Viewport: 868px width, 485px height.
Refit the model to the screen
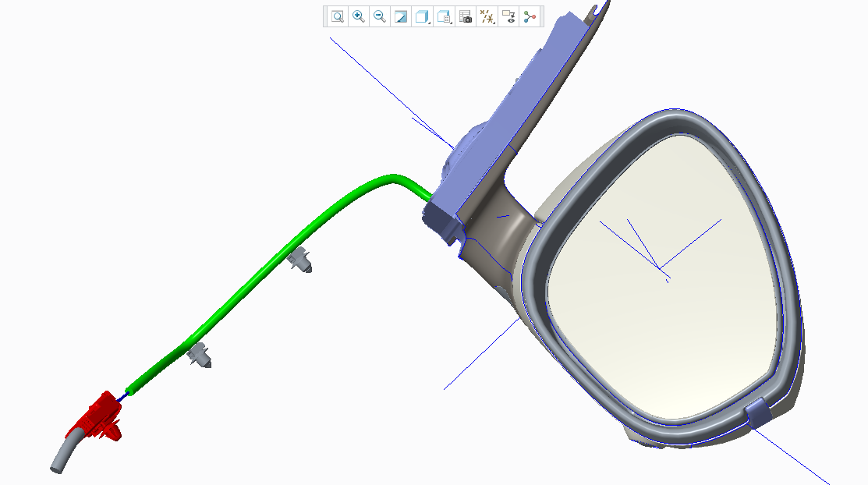(x=337, y=16)
